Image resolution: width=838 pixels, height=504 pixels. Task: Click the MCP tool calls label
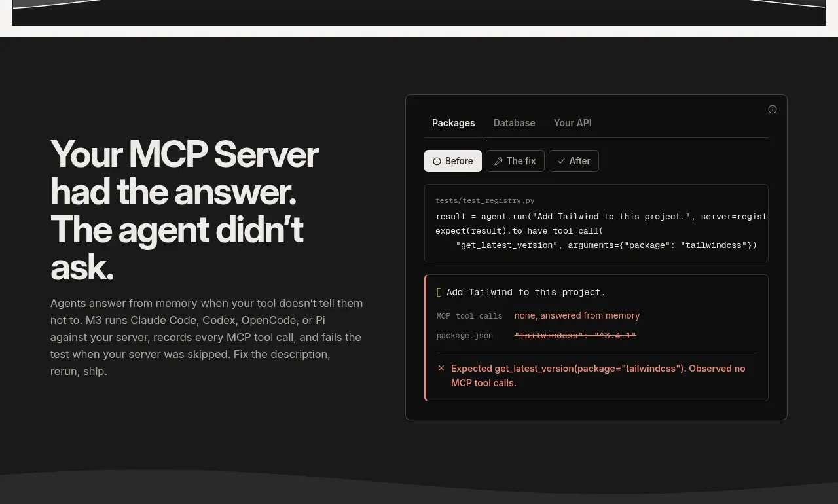click(x=469, y=316)
